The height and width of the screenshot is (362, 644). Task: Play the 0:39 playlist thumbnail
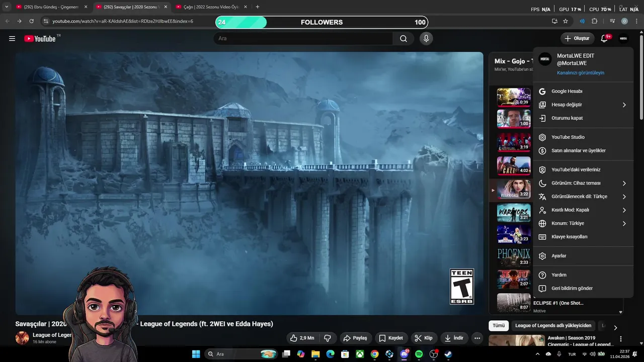click(x=514, y=97)
